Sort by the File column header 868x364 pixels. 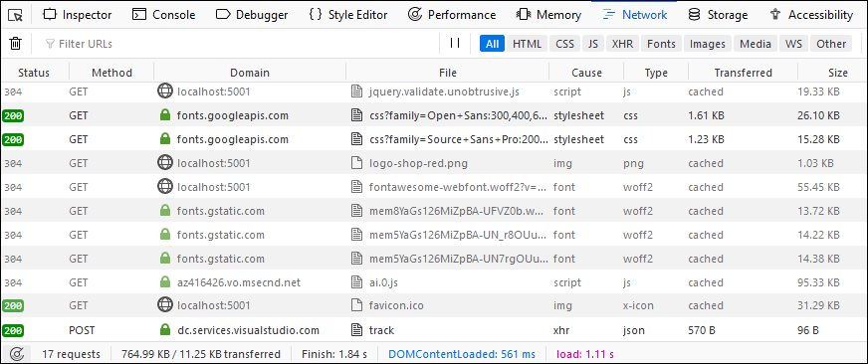[448, 73]
